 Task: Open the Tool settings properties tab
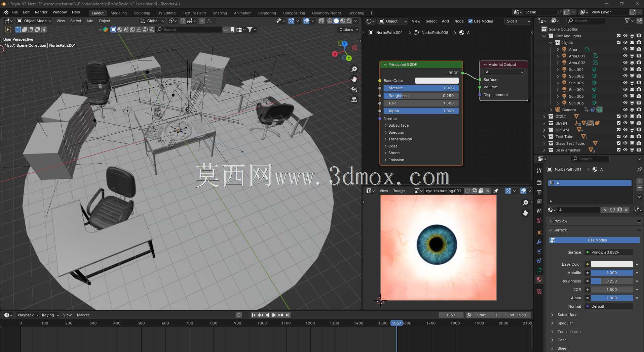click(x=539, y=171)
